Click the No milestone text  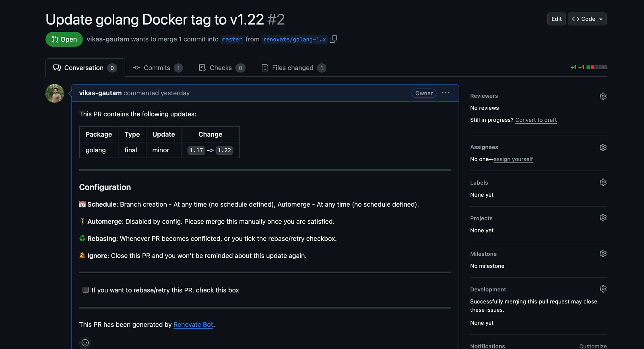(x=487, y=266)
